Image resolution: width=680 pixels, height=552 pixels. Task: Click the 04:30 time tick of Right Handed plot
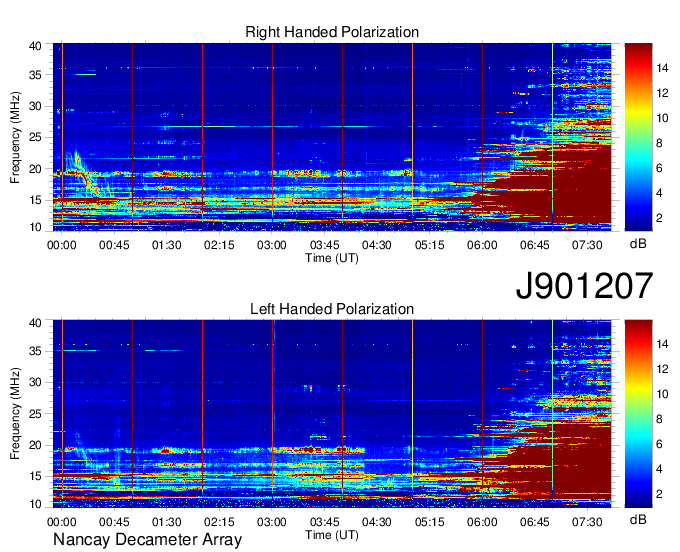[377, 245]
